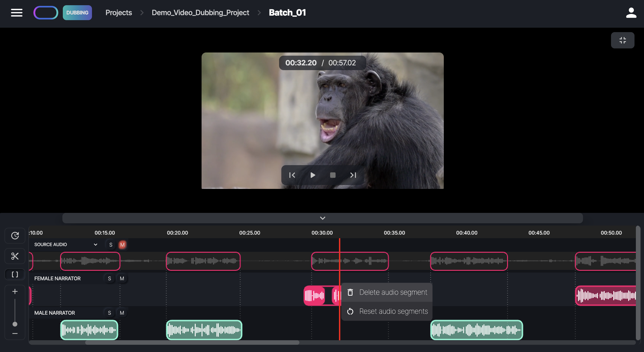Open the Demo_Video_Dubbing_Project breadcrumb link
This screenshot has width=644, height=352.
coord(200,12)
